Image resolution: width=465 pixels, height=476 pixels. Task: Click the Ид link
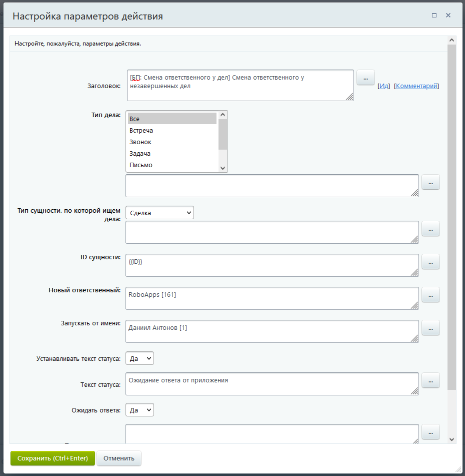(x=383, y=86)
